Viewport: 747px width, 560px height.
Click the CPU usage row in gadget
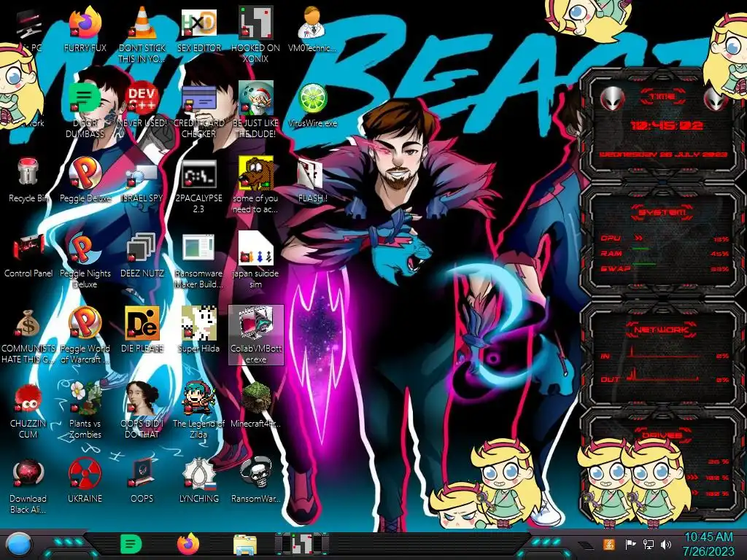pos(664,238)
